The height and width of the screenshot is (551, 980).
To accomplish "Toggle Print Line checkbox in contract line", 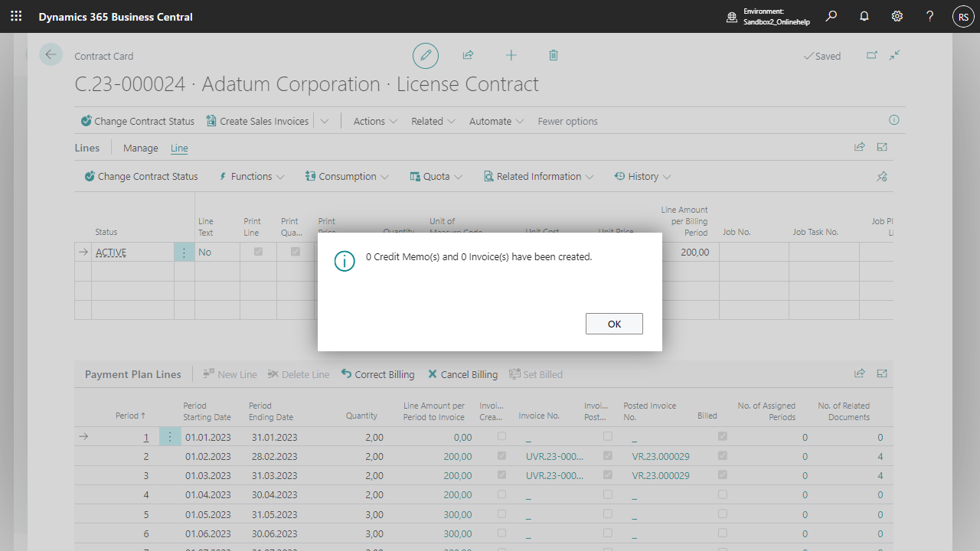I will (258, 252).
